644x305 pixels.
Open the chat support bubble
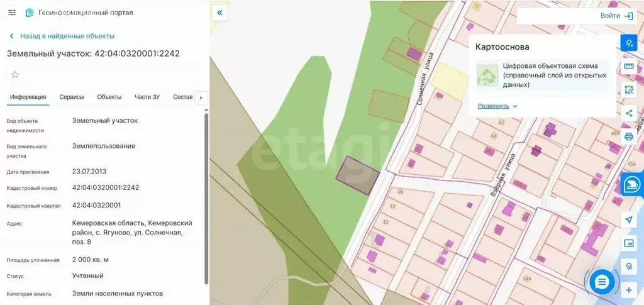pos(602,282)
